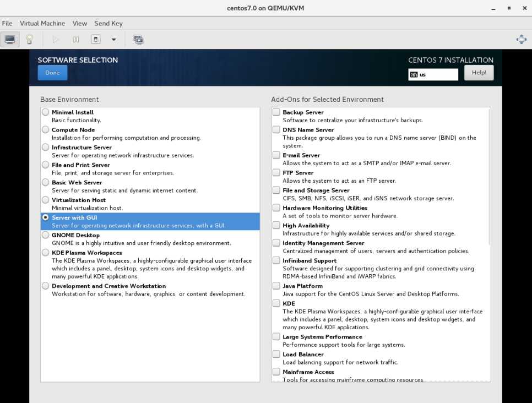532x403 pixels.
Task: Tick the KDE add-on checkbox
Action: tap(276, 303)
